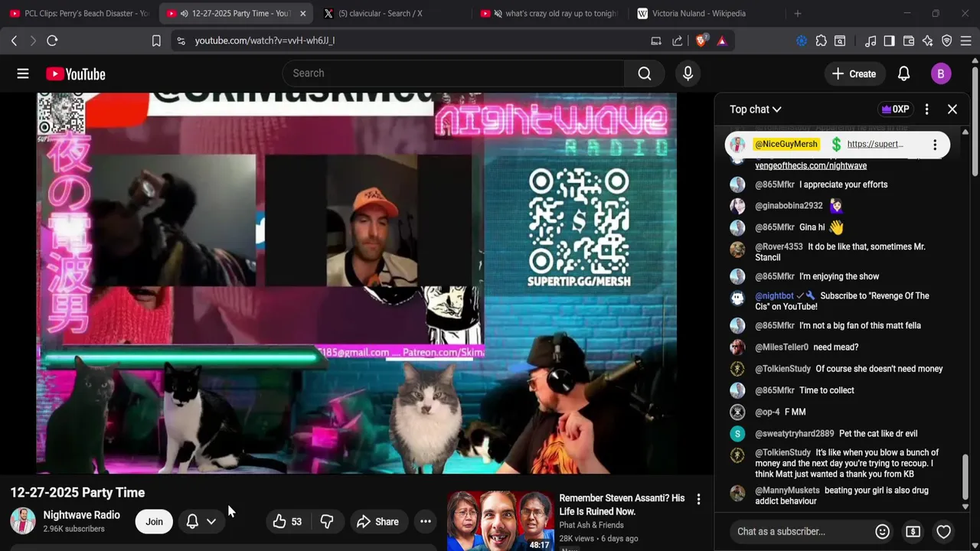The height and width of the screenshot is (551, 980).
Task: Toggle the browser sidebar panel
Action: 889,41
